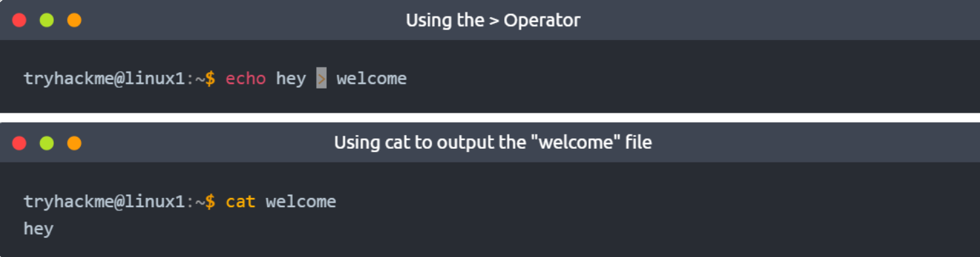The image size is (980, 257).
Task: Click the red 'echo' command word
Action: [x=245, y=79]
